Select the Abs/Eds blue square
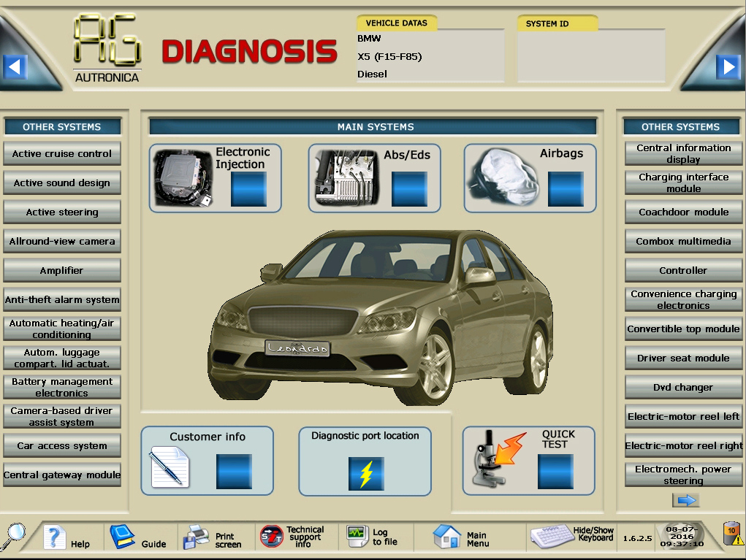 pos(409,189)
